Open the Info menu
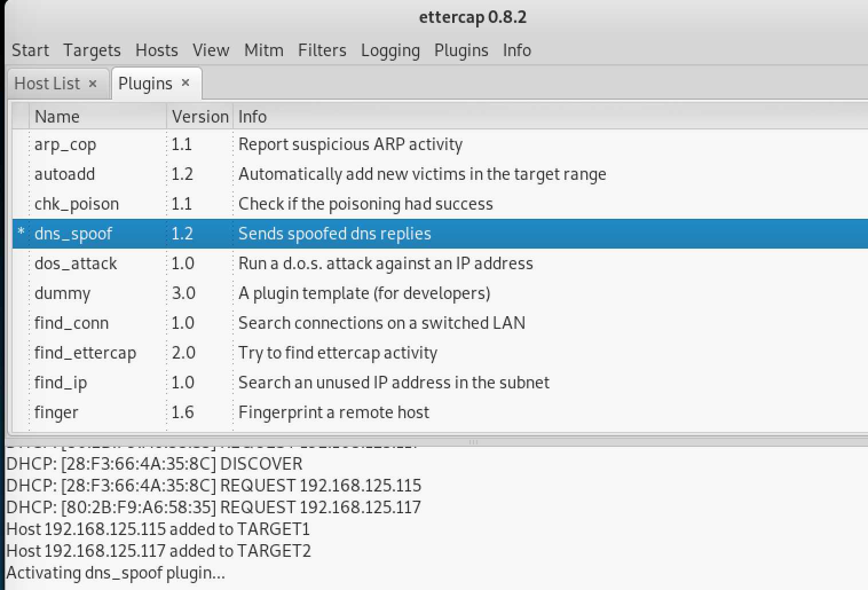Image resolution: width=868 pixels, height=590 pixels. 516,50
